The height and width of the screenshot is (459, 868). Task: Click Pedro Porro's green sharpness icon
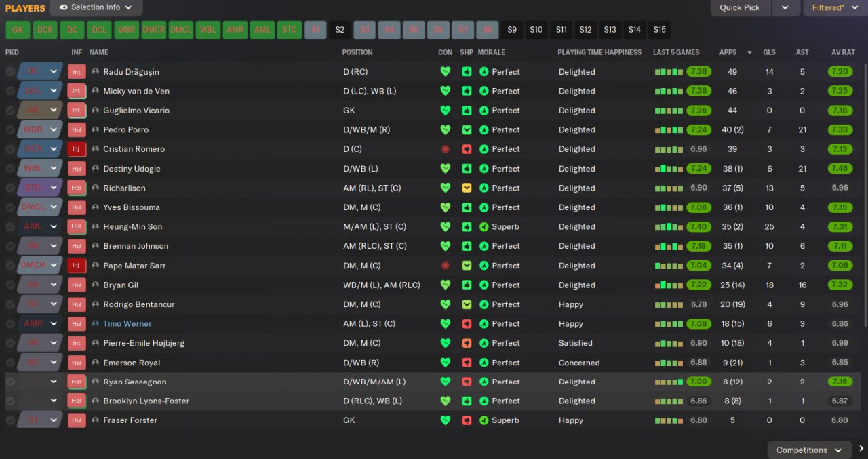point(467,129)
